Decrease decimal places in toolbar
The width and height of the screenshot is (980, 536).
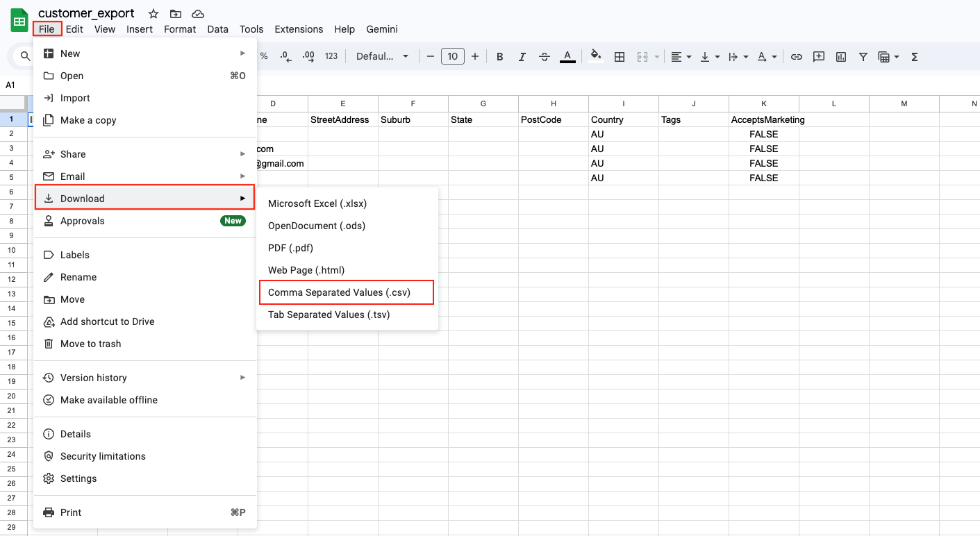click(x=285, y=56)
